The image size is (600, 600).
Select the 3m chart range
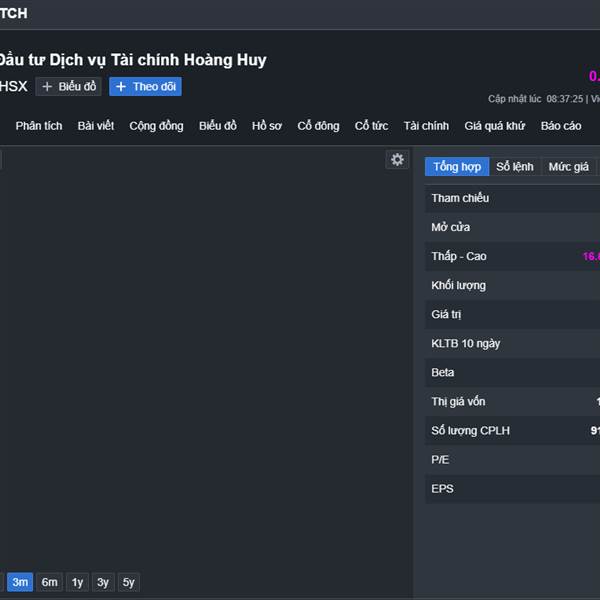pyautogui.click(x=20, y=582)
